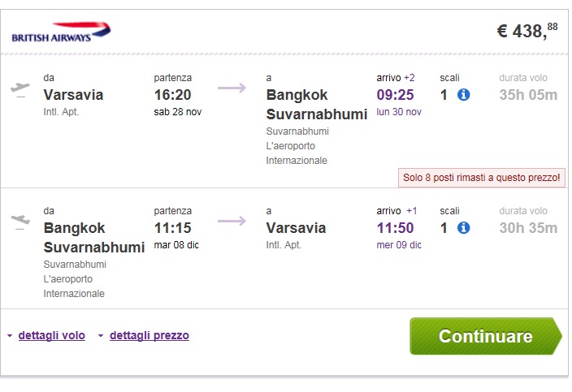Click the outbound departing airplane icon

point(20,90)
